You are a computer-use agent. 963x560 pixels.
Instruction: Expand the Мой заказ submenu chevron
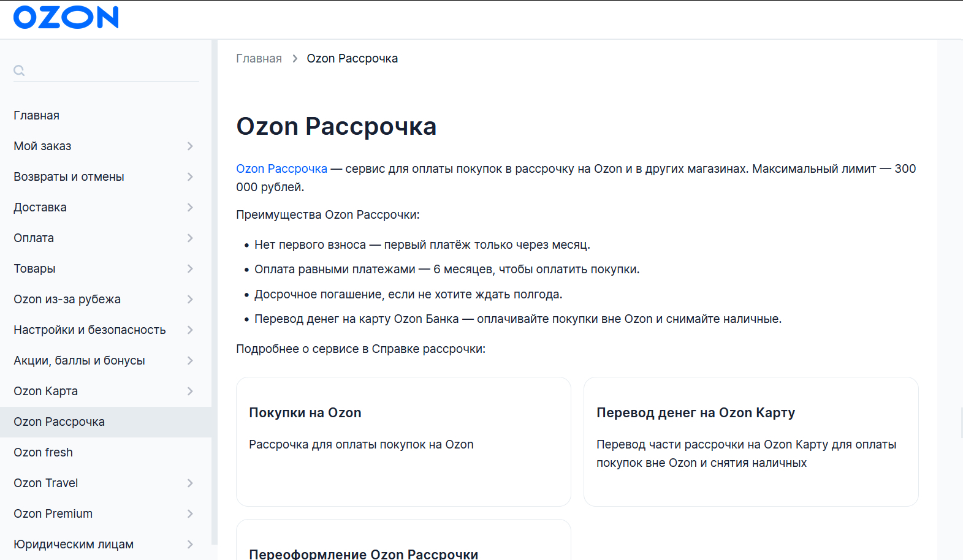point(190,146)
